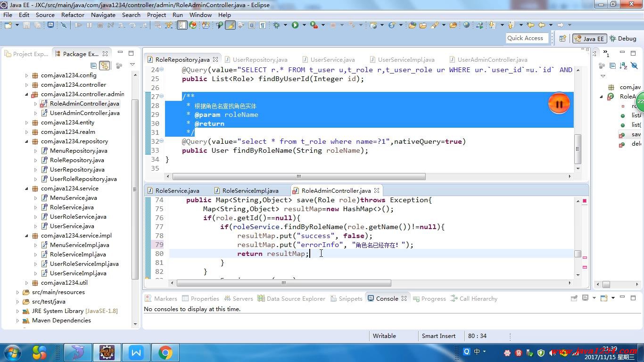This screenshot has height=362, width=644.
Task: Select UserRoleServiceImpl.java in Package Explorer
Action: pos(84,264)
